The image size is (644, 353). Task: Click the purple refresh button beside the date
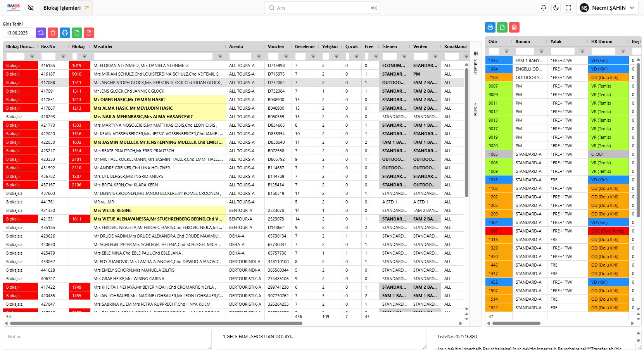coord(41,33)
